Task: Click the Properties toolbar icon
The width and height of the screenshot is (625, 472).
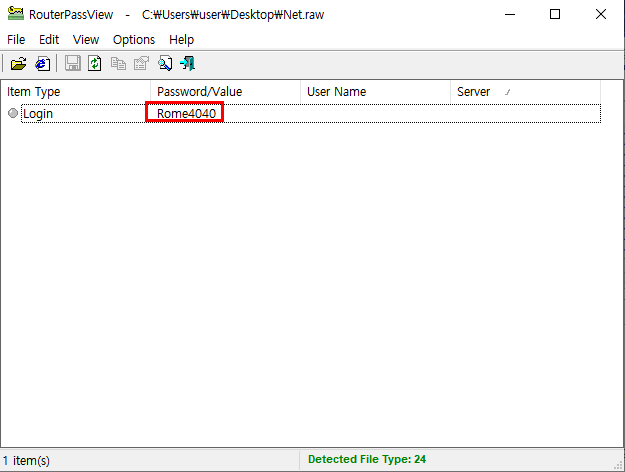Action: click(x=141, y=64)
